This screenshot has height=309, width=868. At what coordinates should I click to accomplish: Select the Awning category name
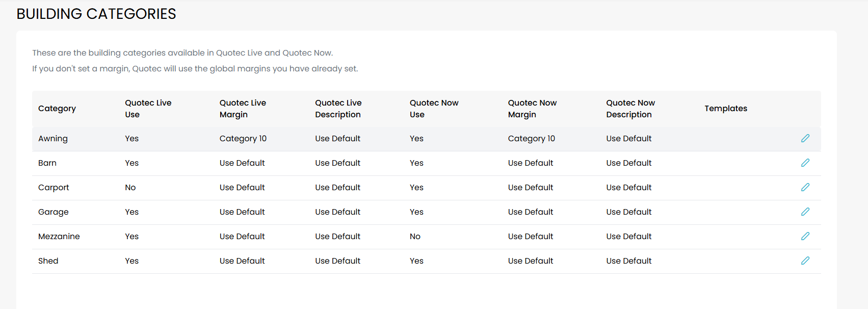click(x=53, y=139)
